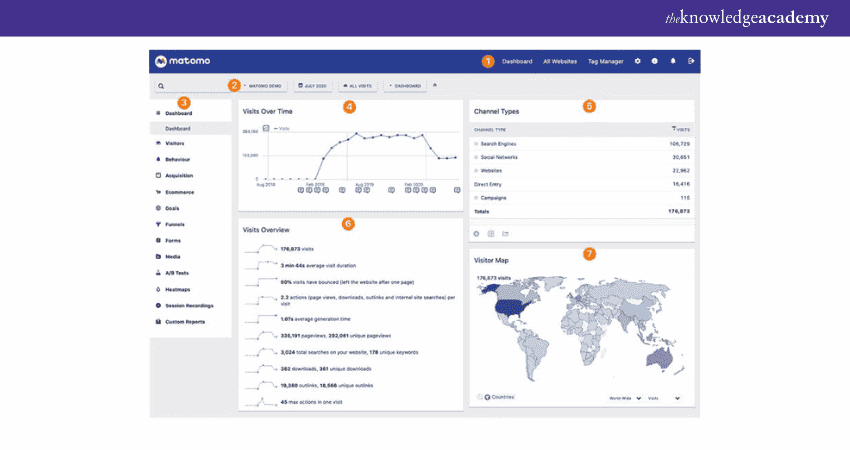Open the All Visits segment dropdown
This screenshot has width=850, height=450.
358,86
